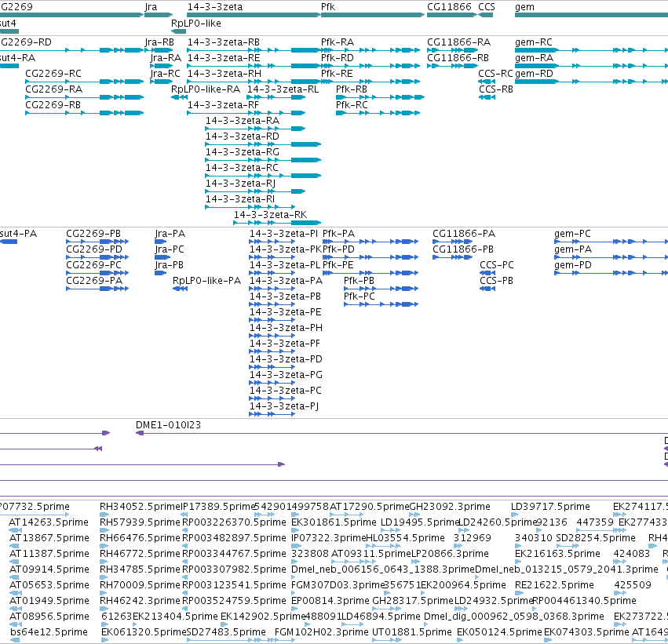
Task: Click the CG11866 gene label
Action: [449, 7]
